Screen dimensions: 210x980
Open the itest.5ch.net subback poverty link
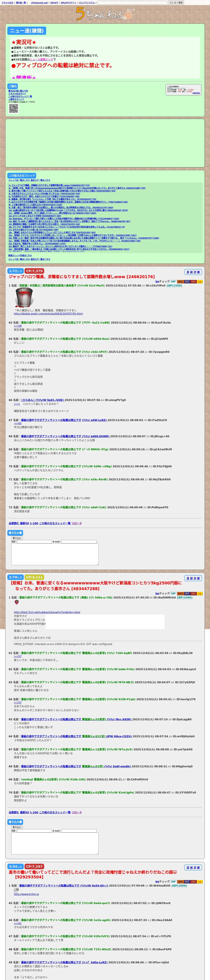click(x=47, y=612)
